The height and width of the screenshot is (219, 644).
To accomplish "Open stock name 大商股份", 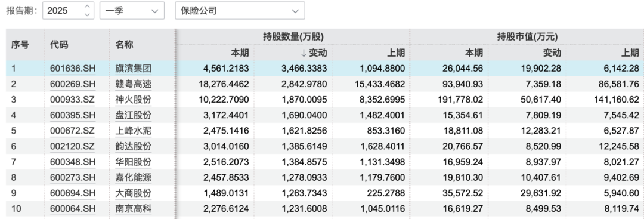I will (x=133, y=193).
